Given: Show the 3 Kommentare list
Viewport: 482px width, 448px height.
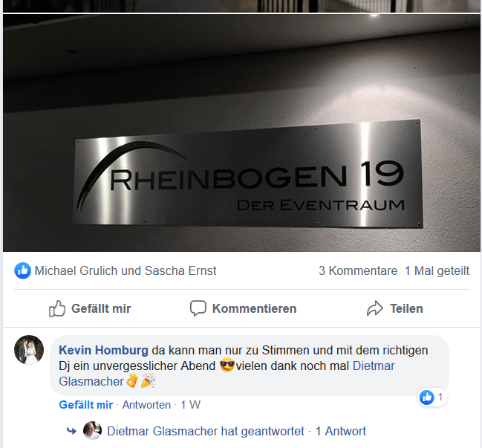Looking at the screenshot, I should click(358, 271).
